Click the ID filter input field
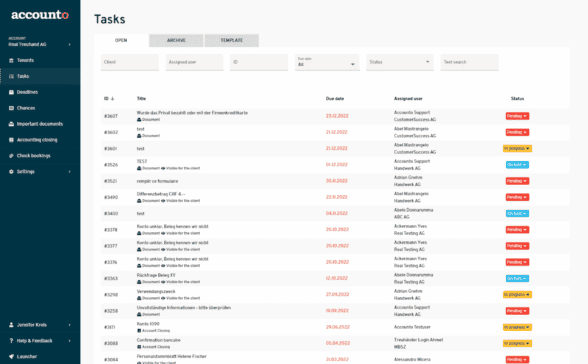Viewport: 588px width, 364px height. [259, 62]
